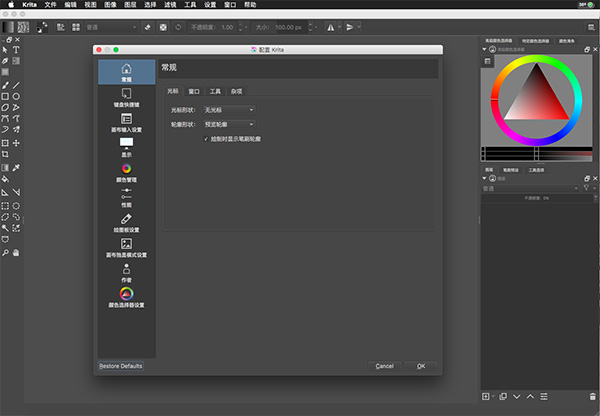The image size is (600, 416).
Task: Open 绘图板设置 tablet settings category
Action: pos(127,223)
